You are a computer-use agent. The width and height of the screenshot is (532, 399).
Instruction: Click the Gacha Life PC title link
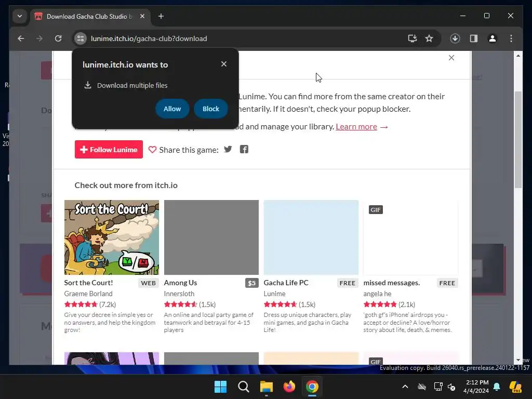(x=286, y=283)
